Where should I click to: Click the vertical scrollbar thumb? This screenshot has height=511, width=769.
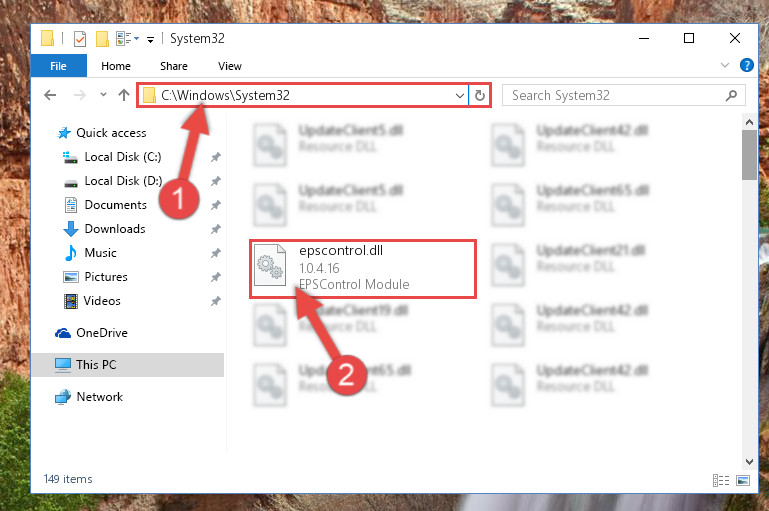pyautogui.click(x=749, y=155)
